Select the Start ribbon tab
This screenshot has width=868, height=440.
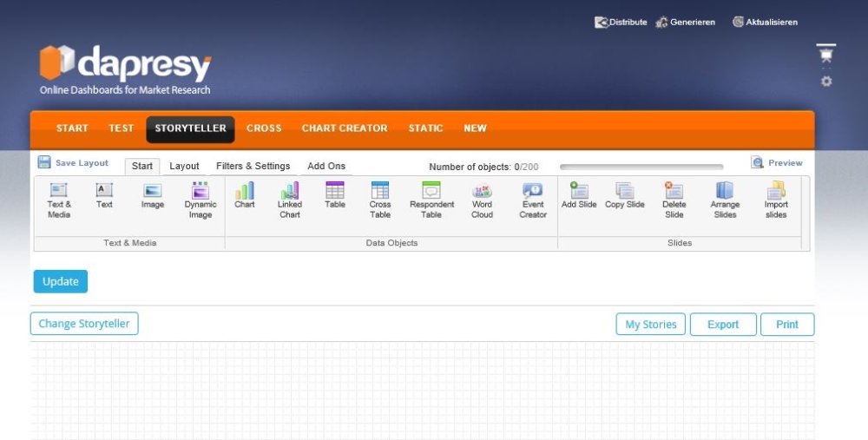142,166
